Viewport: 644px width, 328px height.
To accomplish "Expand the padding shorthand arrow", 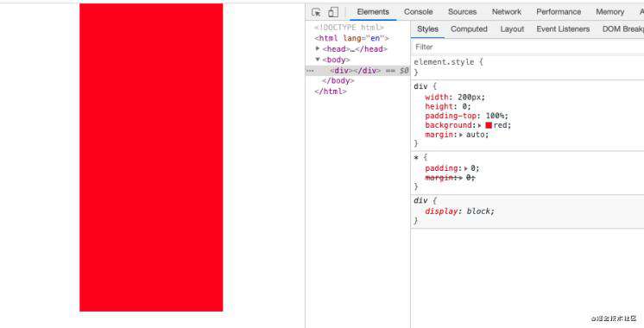I will click(x=466, y=168).
